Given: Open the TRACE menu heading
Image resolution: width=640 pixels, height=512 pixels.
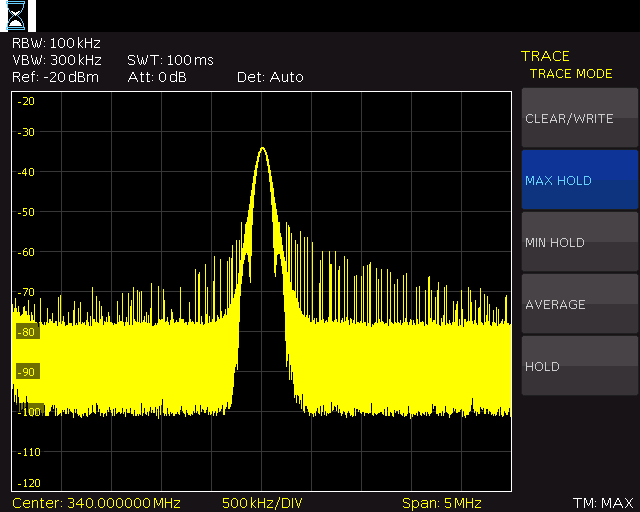Looking at the screenshot, I should [545, 56].
